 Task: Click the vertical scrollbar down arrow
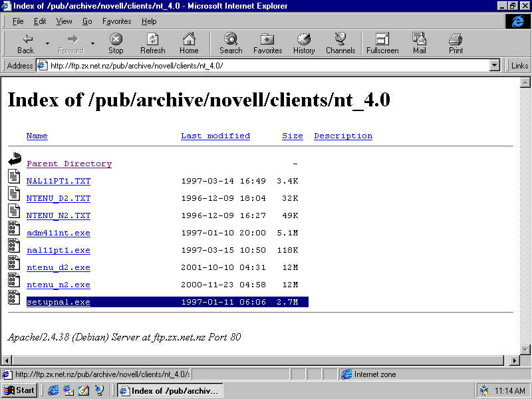click(x=525, y=350)
